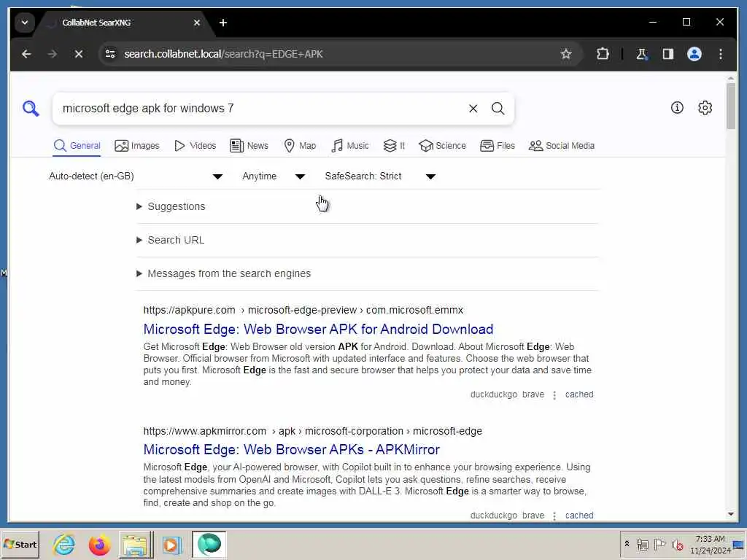Click the taskbar clock showing 7:33 AM

click(711, 544)
